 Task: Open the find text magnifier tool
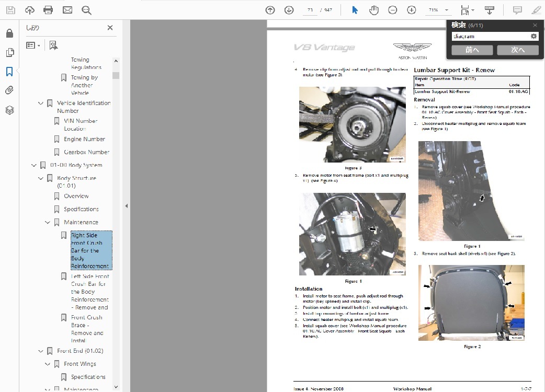[x=86, y=10]
